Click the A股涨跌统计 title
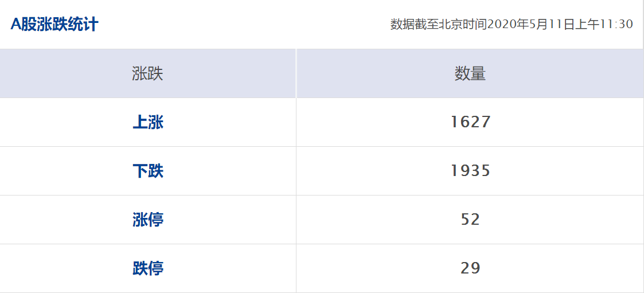 coord(54,25)
